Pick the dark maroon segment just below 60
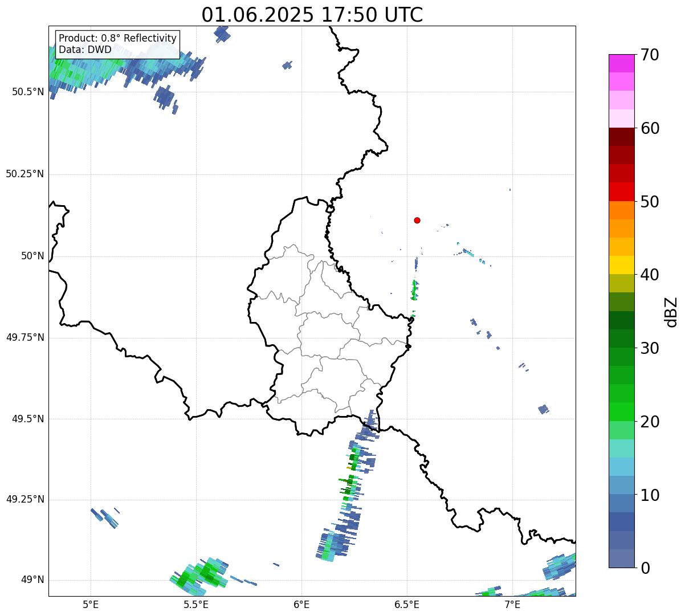The width and height of the screenshot is (685, 616). point(621,137)
